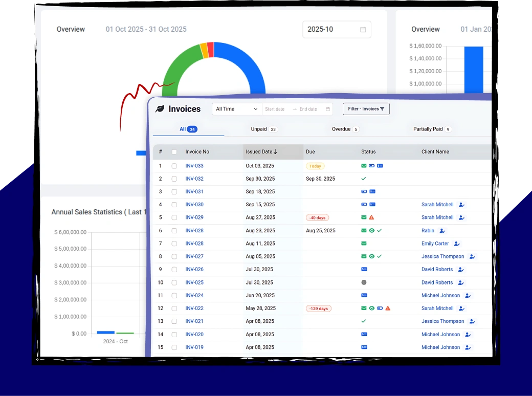Click the email-sent envelope icon on INV-033 row
Image resolution: width=532 pixels, height=396 pixels.
point(364,166)
